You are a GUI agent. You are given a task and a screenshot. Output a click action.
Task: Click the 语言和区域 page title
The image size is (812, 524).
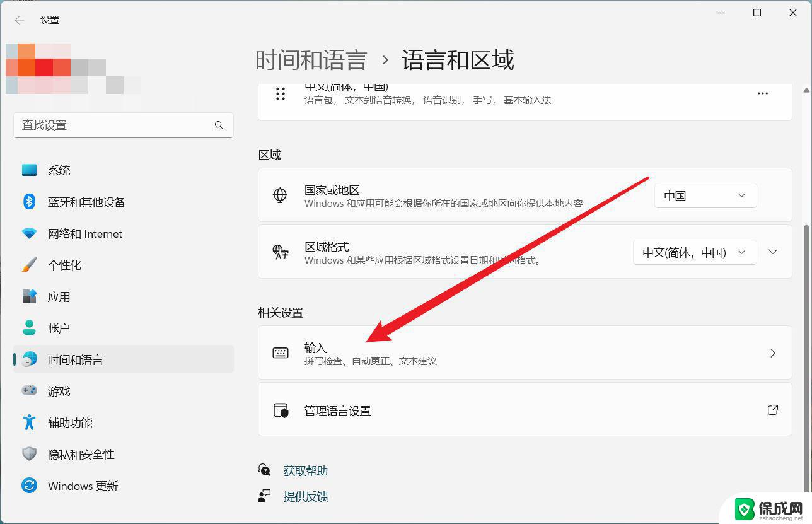[458, 60]
